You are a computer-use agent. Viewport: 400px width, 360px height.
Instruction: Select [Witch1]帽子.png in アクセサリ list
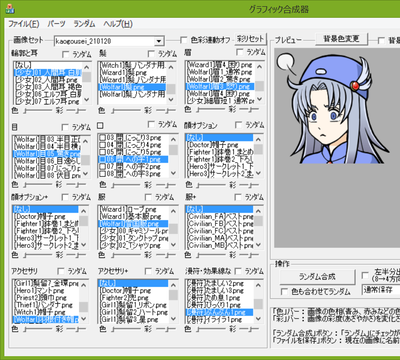(x=46, y=312)
